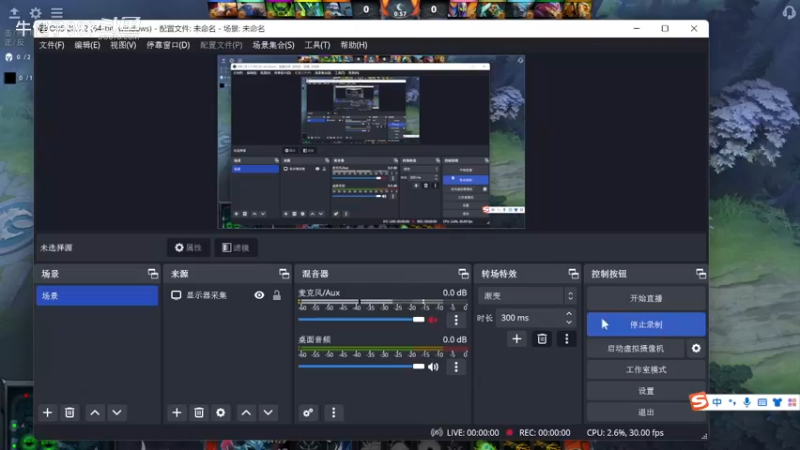Adjust the 桌面音频 volume slider
The width and height of the screenshot is (800, 450).
click(361, 367)
